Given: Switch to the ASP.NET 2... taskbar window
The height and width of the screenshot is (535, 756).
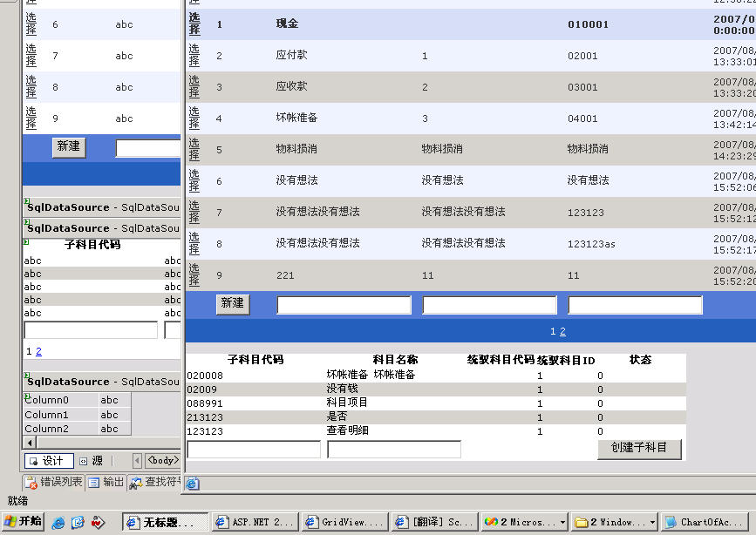Looking at the screenshot, I should pyautogui.click(x=255, y=522).
